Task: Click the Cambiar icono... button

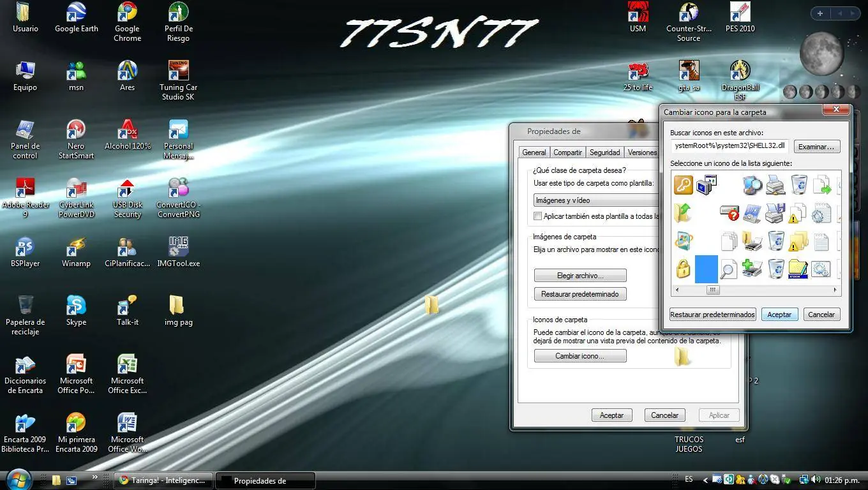Action: (x=580, y=356)
